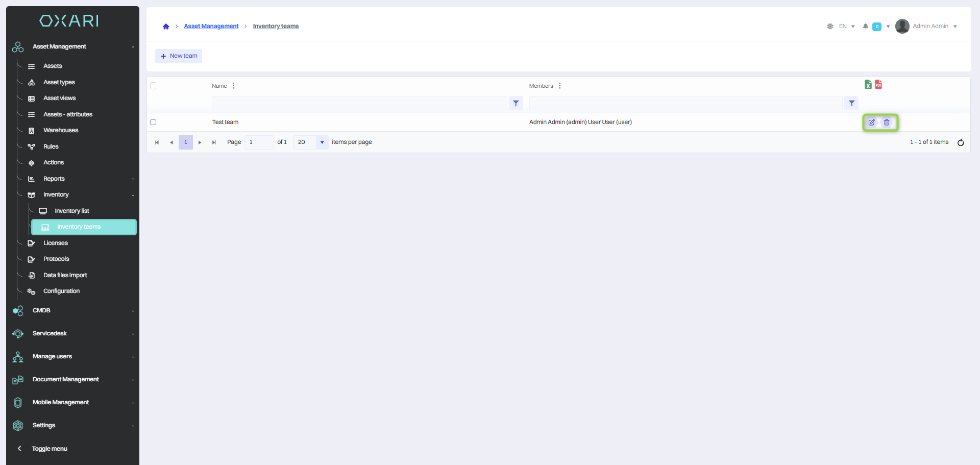980x465 pixels.
Task: Export table to PDF file
Action: point(878,85)
